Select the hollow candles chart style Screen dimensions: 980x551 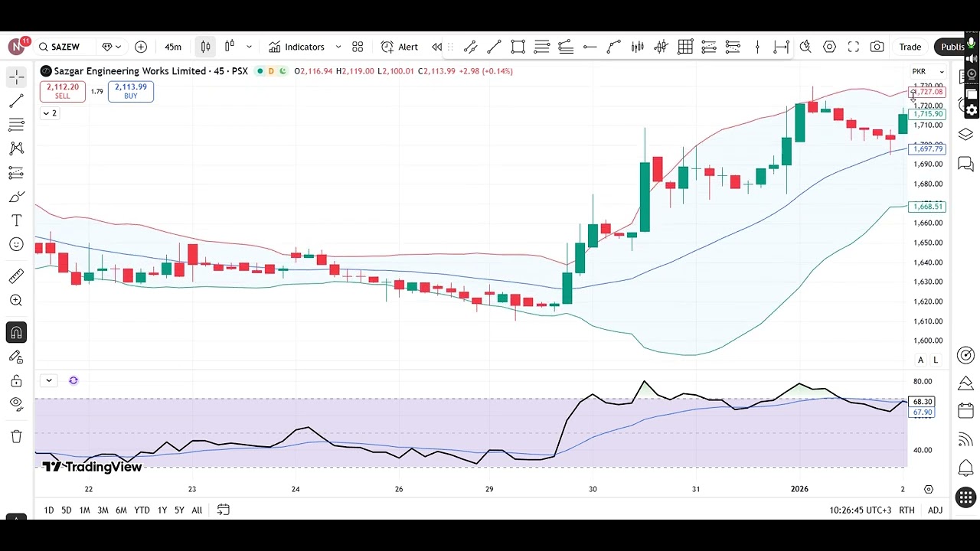click(229, 47)
